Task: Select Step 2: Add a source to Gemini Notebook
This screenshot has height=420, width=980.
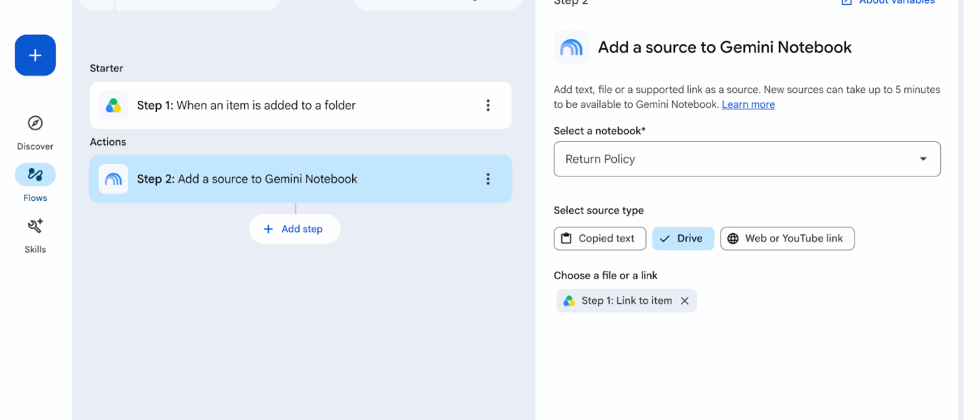Action: (x=300, y=179)
